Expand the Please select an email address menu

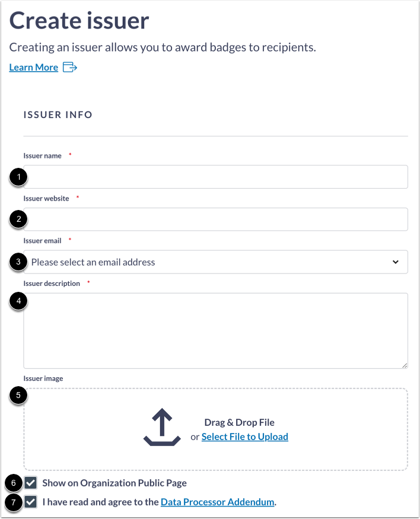(215, 262)
